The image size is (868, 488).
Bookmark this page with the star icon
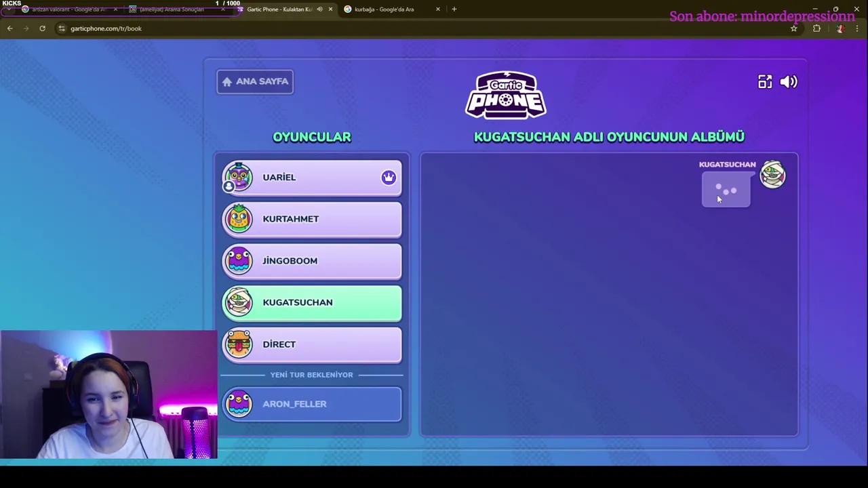point(793,28)
